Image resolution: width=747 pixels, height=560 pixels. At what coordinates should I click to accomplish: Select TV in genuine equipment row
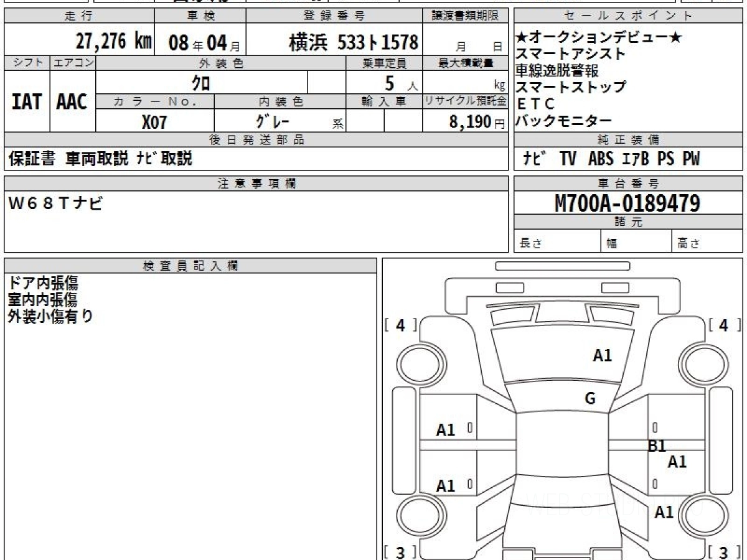tap(568, 159)
